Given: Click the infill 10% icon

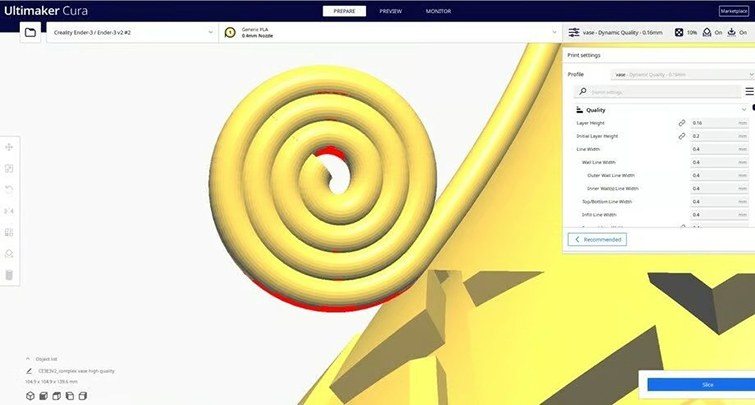Looking at the screenshot, I should 678,32.
